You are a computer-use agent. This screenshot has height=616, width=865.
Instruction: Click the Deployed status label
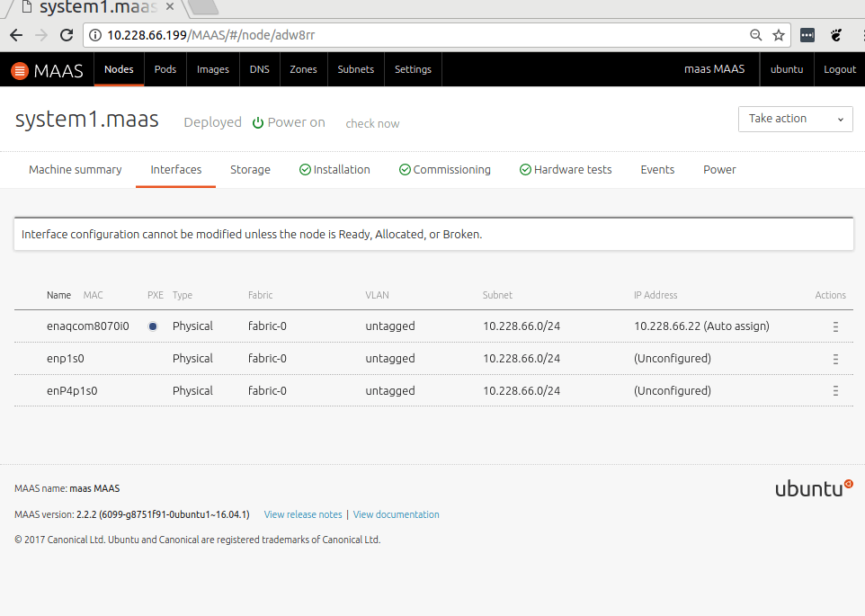pyautogui.click(x=213, y=122)
